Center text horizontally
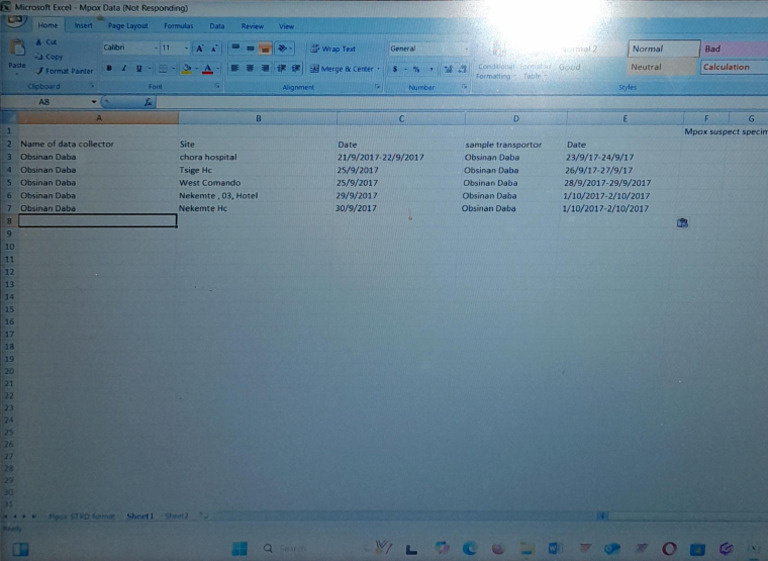The height and width of the screenshot is (561, 768). tap(250, 68)
